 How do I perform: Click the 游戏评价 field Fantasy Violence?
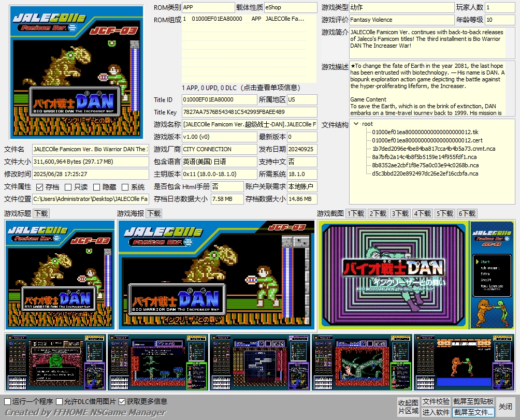click(401, 20)
